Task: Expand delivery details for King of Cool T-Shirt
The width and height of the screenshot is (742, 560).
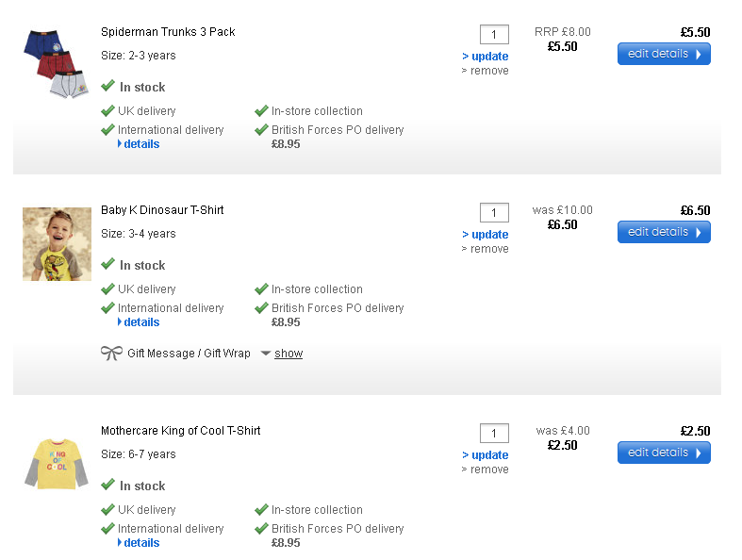Action: click(x=140, y=543)
